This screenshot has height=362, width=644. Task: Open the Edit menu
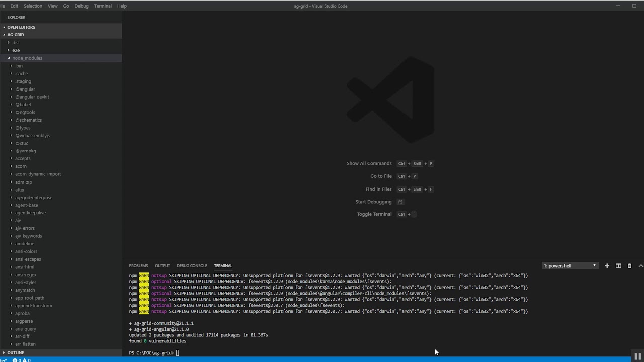pyautogui.click(x=14, y=6)
